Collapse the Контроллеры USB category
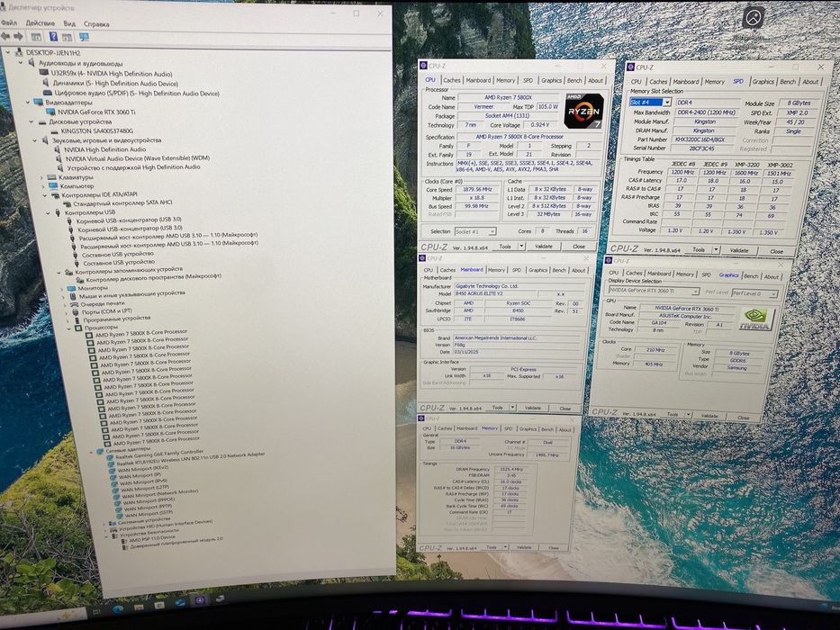This screenshot has width=840, height=630. pos(48,213)
